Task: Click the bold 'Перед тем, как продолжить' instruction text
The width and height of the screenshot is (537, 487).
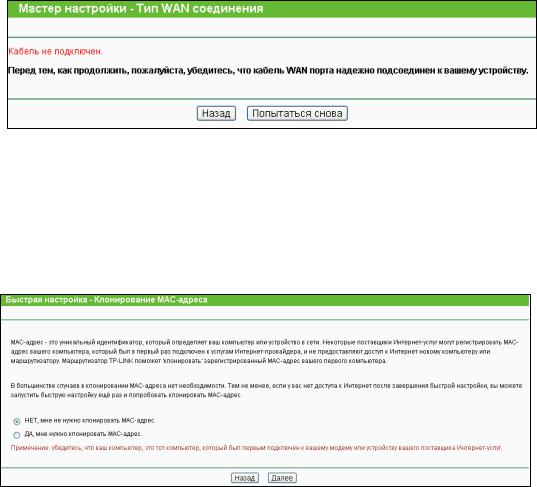Action: click(268, 71)
